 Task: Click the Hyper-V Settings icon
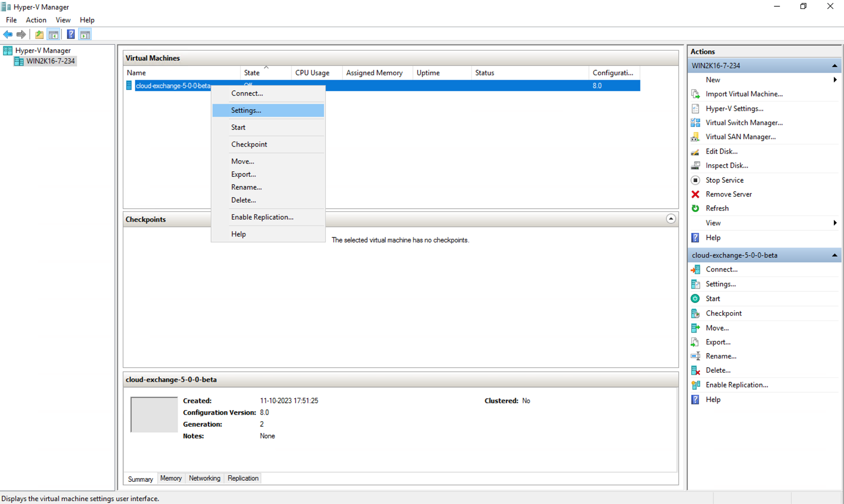coord(695,108)
